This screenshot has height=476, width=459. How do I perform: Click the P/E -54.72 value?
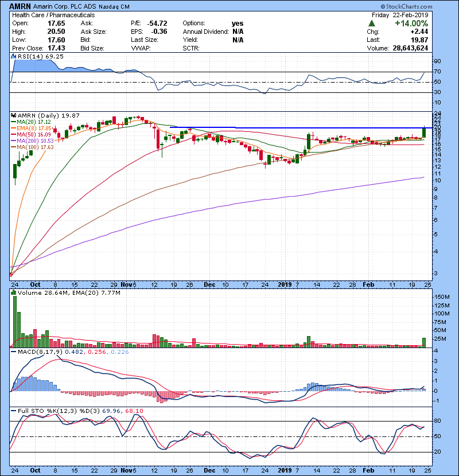point(157,24)
